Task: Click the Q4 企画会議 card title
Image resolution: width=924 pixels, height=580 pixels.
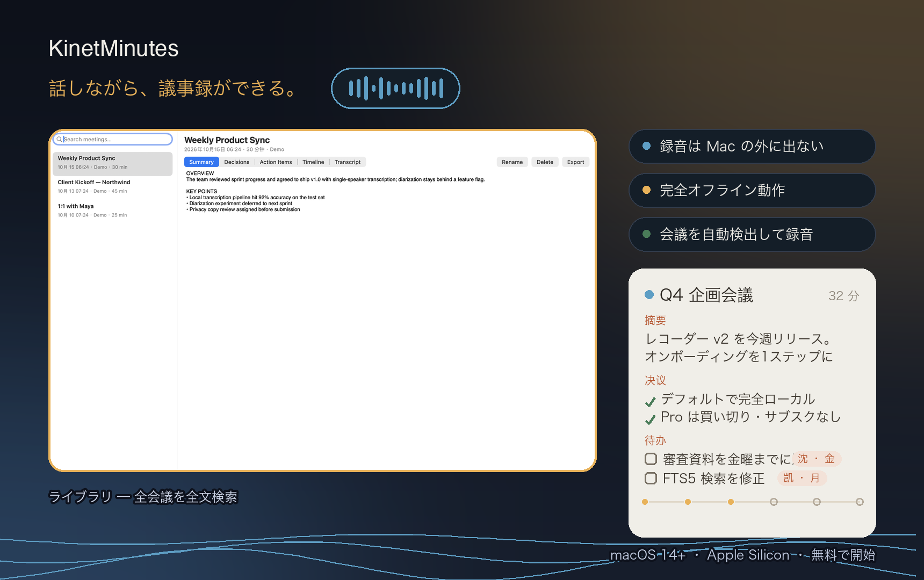Action: (x=706, y=295)
